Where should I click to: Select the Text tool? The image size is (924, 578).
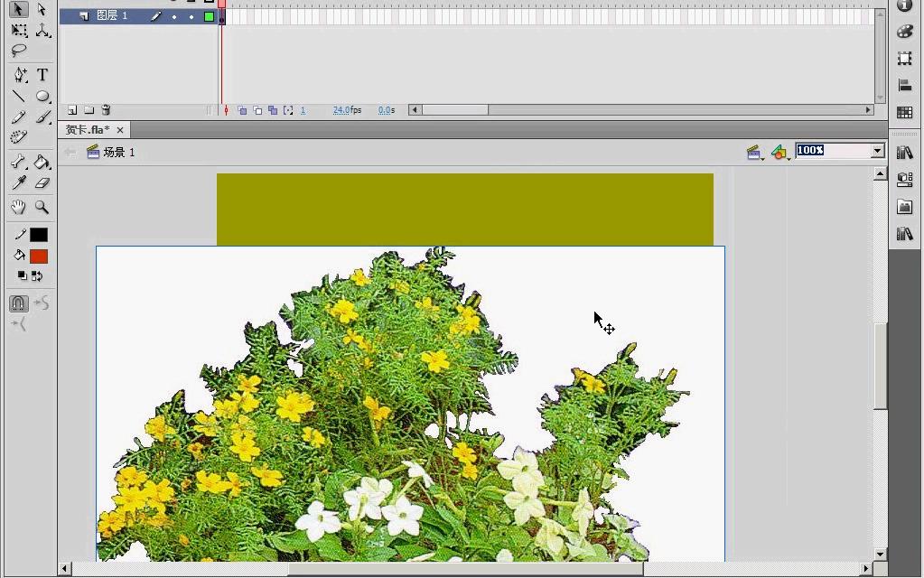click(42, 74)
